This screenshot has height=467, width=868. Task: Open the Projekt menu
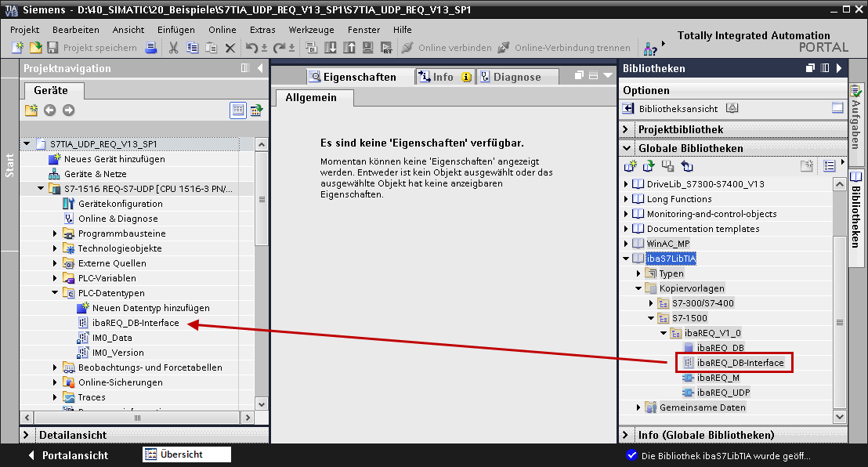(25, 30)
